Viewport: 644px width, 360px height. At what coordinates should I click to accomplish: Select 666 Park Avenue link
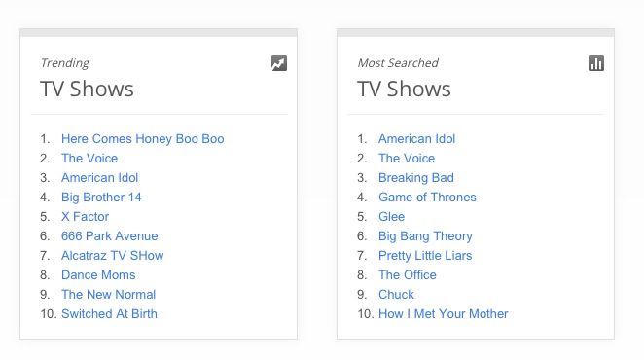(x=109, y=235)
